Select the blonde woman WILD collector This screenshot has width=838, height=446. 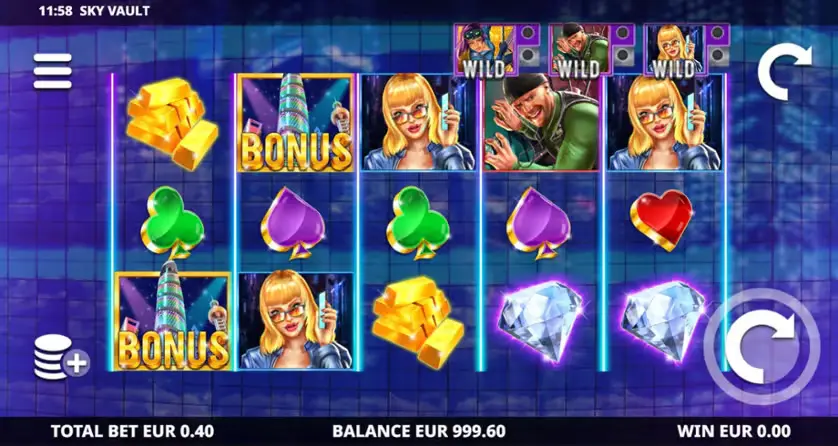coord(688,50)
